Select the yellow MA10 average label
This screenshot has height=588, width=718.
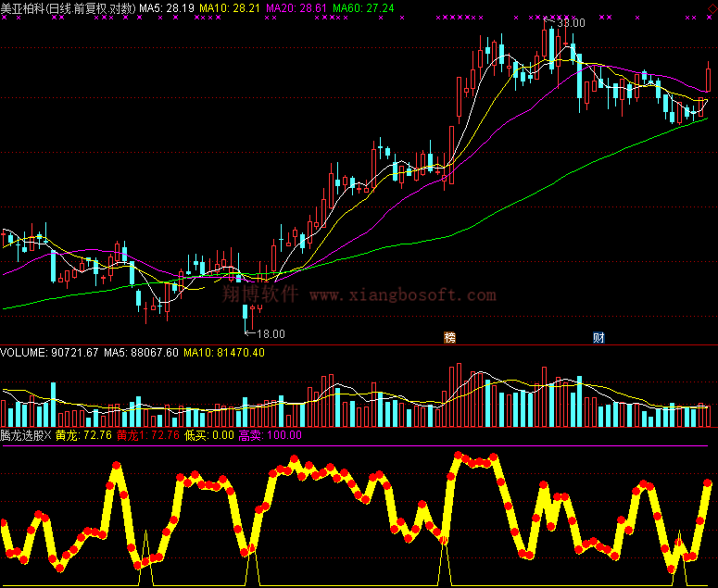(x=230, y=7)
